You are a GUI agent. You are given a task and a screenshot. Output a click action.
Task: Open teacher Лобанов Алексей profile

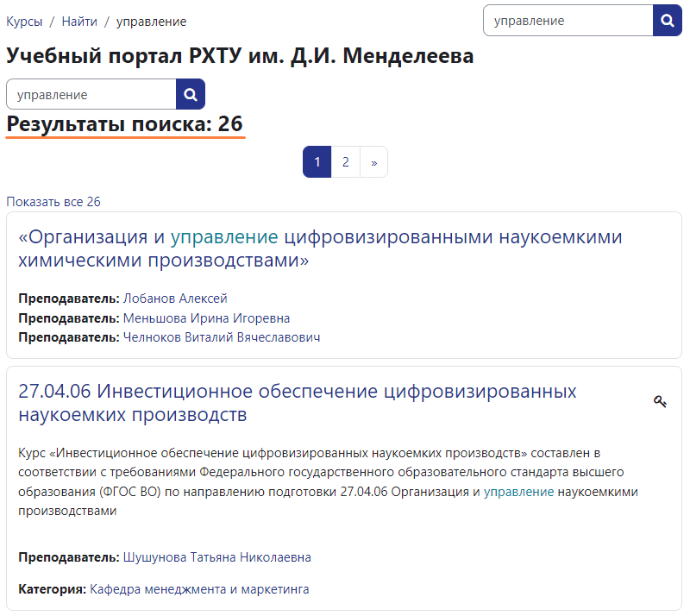(x=175, y=299)
